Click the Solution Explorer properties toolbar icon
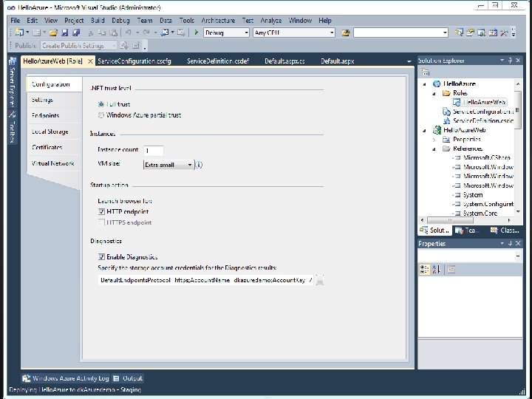 click(x=425, y=72)
